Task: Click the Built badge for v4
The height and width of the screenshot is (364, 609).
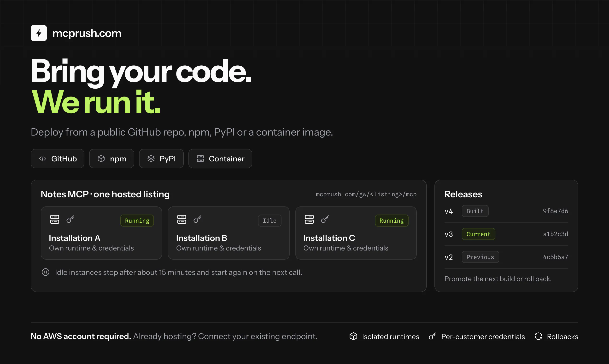Action: [x=475, y=211]
